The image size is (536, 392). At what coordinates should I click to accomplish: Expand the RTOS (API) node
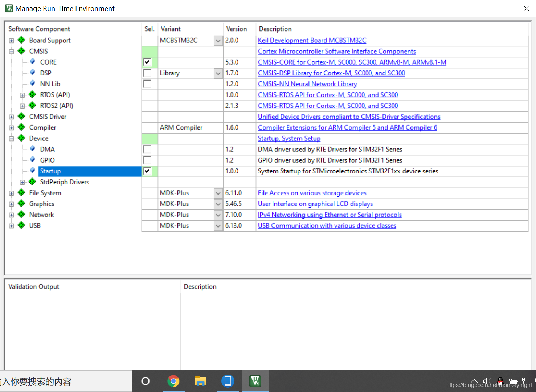[x=22, y=95]
